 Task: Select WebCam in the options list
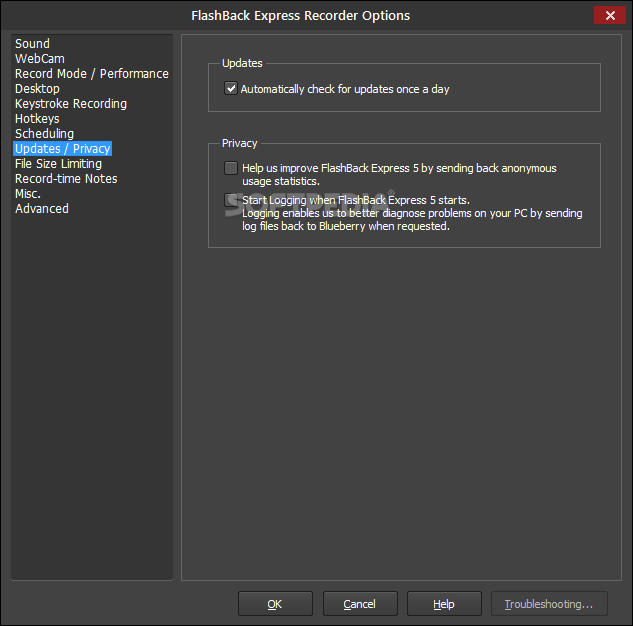(40, 59)
